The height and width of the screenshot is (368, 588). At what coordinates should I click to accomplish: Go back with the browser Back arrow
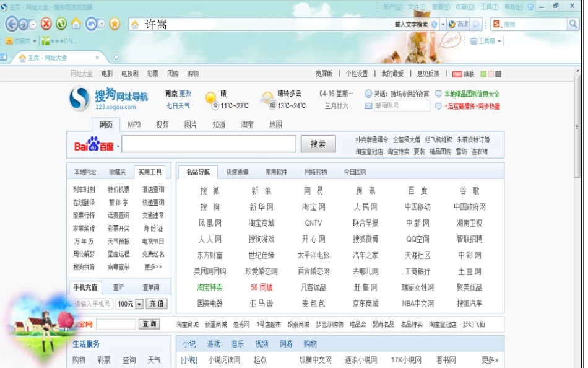tap(12, 24)
